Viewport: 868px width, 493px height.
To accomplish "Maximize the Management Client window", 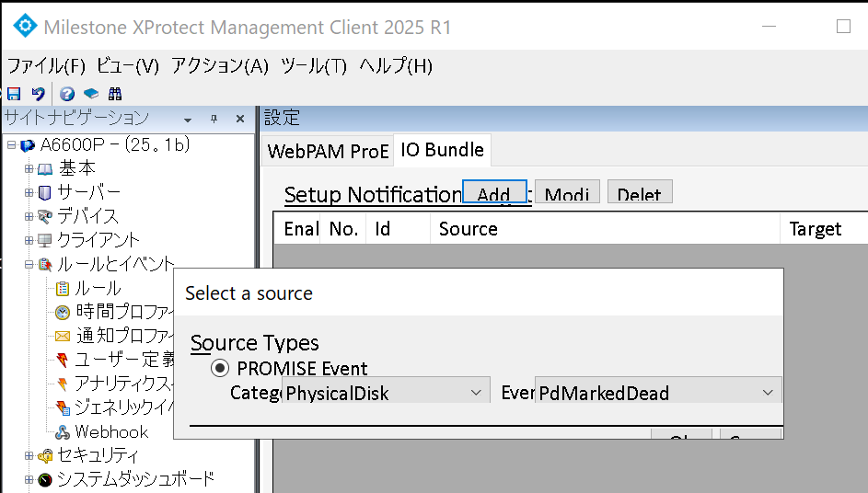I will point(843,26).
